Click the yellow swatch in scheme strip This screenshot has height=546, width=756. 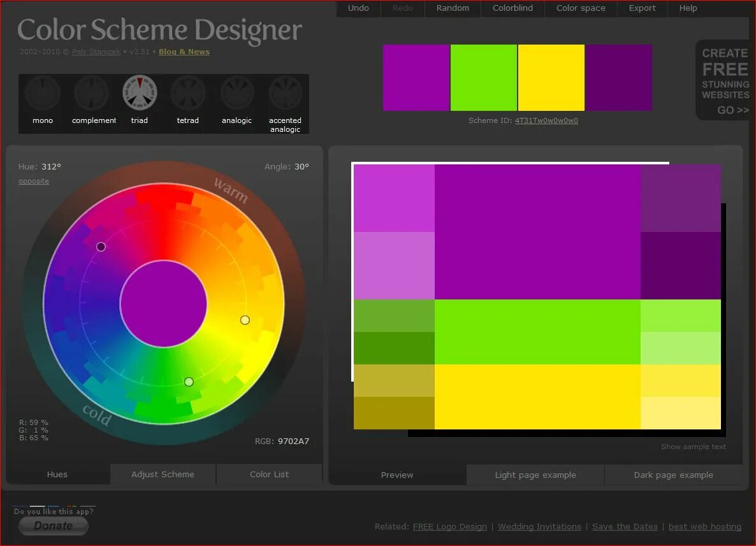(551, 78)
